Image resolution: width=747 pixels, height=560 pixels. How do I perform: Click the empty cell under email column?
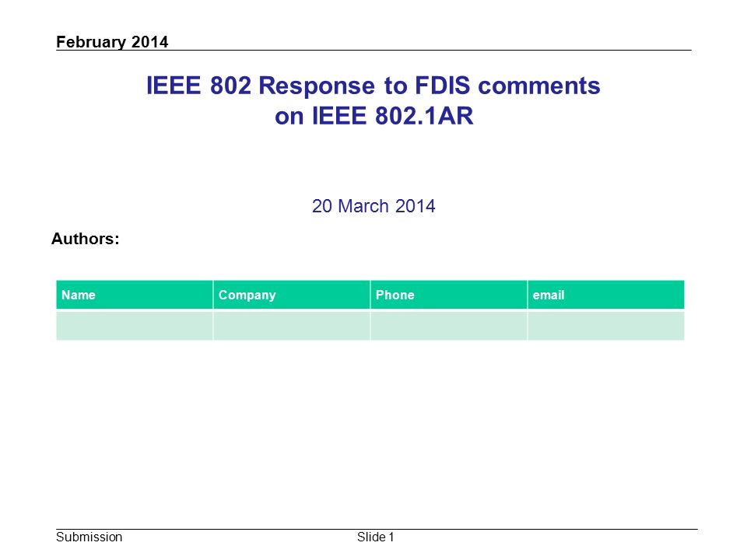606,326
